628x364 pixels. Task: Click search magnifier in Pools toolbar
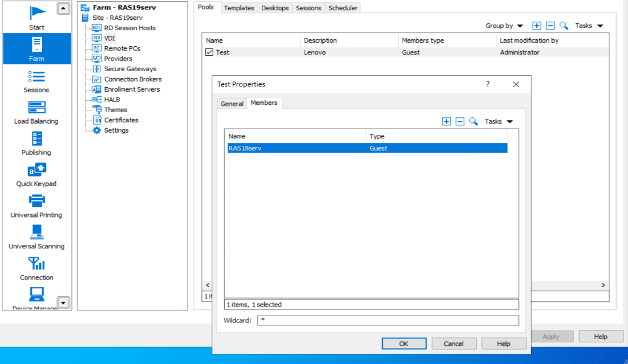[x=564, y=26]
